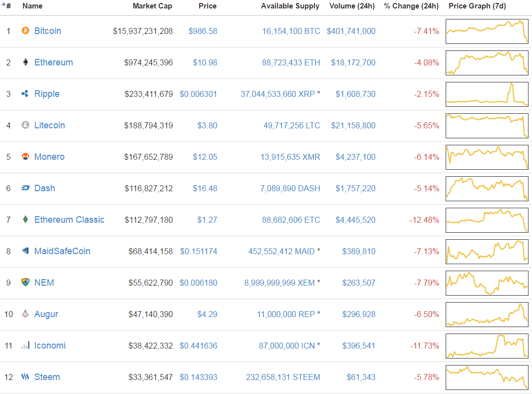View MaidSafeCoin 7-day price graph

487,252
